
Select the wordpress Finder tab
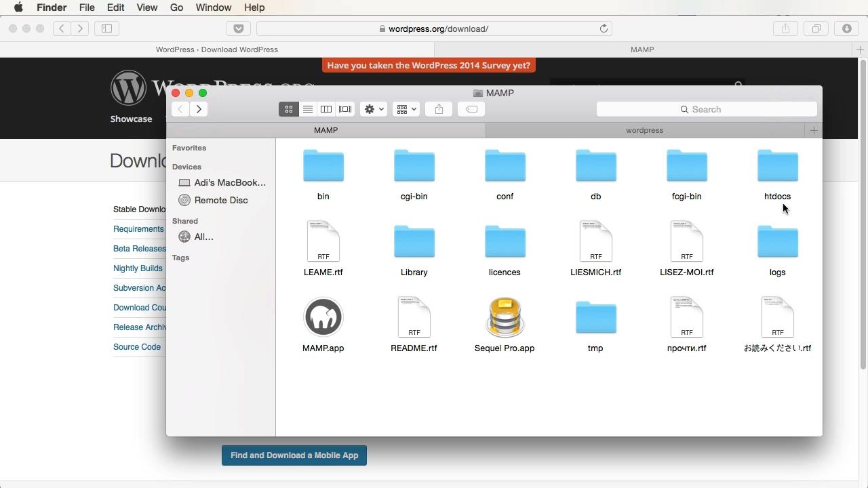click(645, 130)
